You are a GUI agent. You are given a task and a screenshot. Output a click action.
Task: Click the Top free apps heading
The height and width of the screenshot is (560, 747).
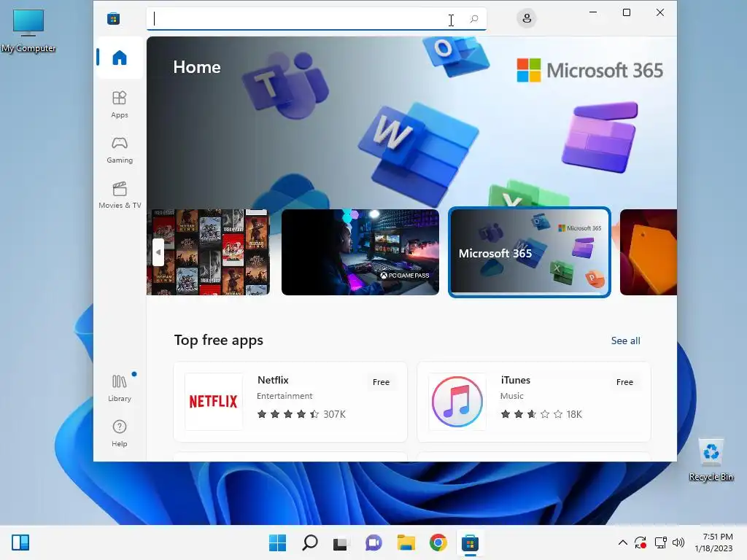tap(219, 340)
